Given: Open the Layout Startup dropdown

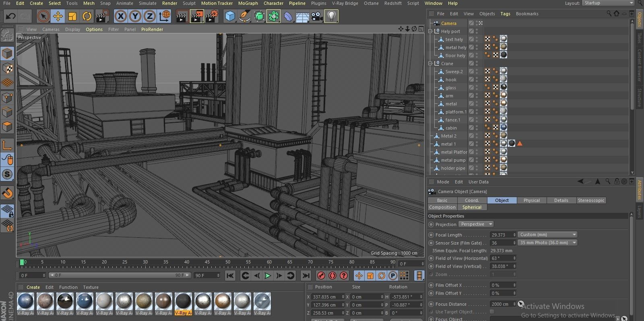Looking at the screenshot, I should coord(608,3).
